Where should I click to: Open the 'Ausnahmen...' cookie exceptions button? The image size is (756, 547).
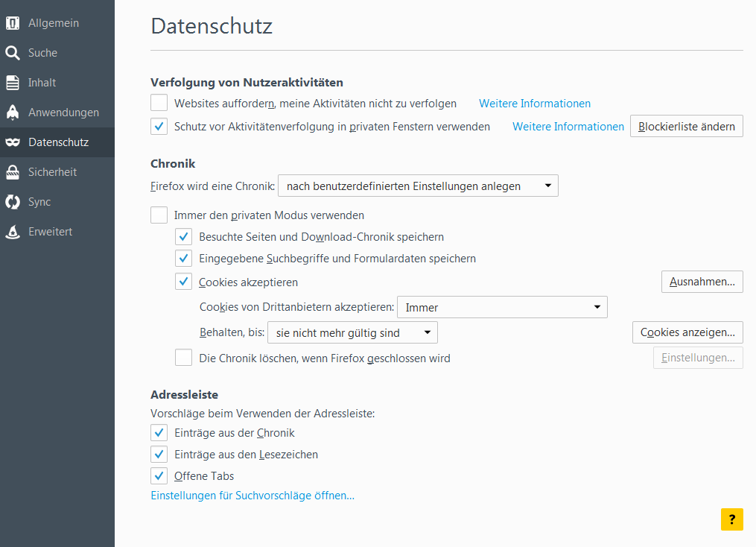click(x=702, y=282)
